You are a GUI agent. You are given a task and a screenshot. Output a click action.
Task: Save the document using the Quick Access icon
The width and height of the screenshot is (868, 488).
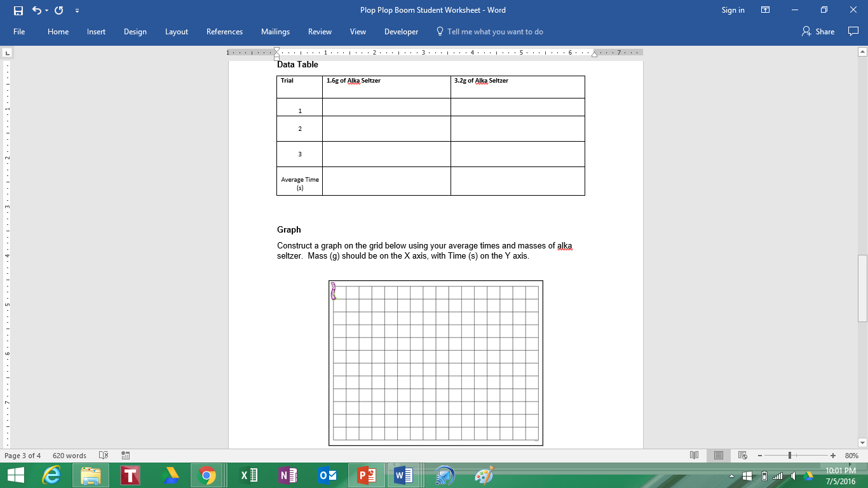(18, 10)
